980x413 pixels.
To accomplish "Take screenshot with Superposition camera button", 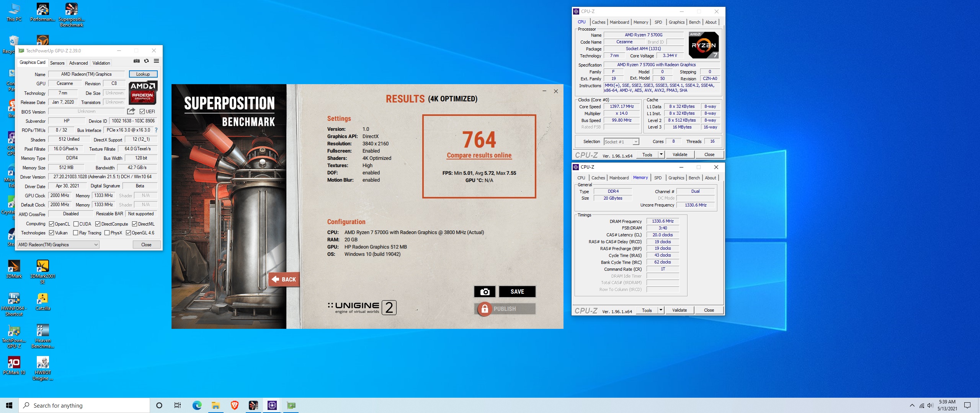I will [x=485, y=292].
